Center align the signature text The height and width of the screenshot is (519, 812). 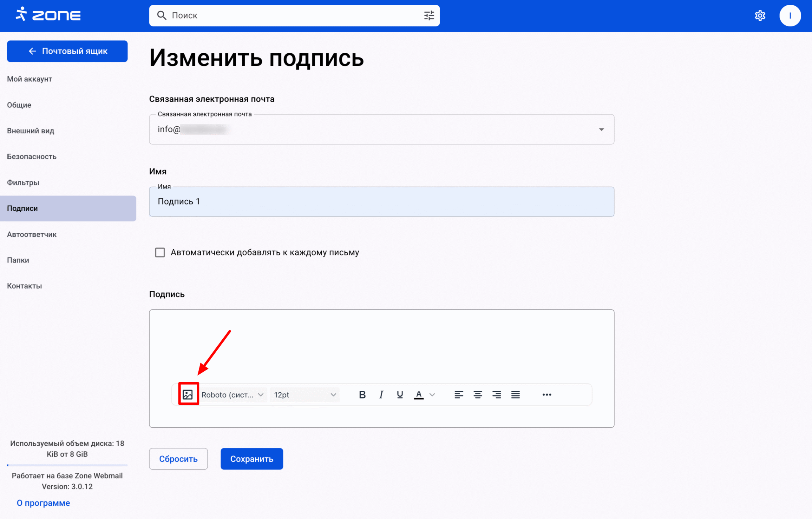[x=477, y=395]
